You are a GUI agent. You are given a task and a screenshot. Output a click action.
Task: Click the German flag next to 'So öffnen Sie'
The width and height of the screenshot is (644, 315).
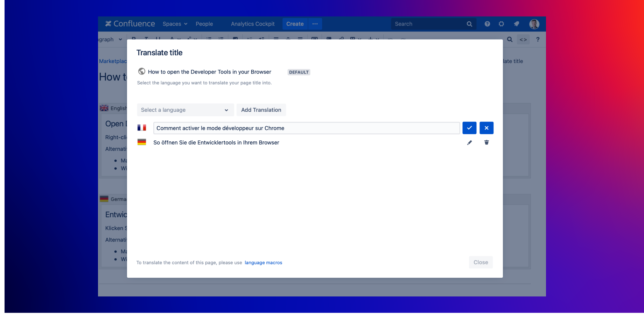[142, 142]
